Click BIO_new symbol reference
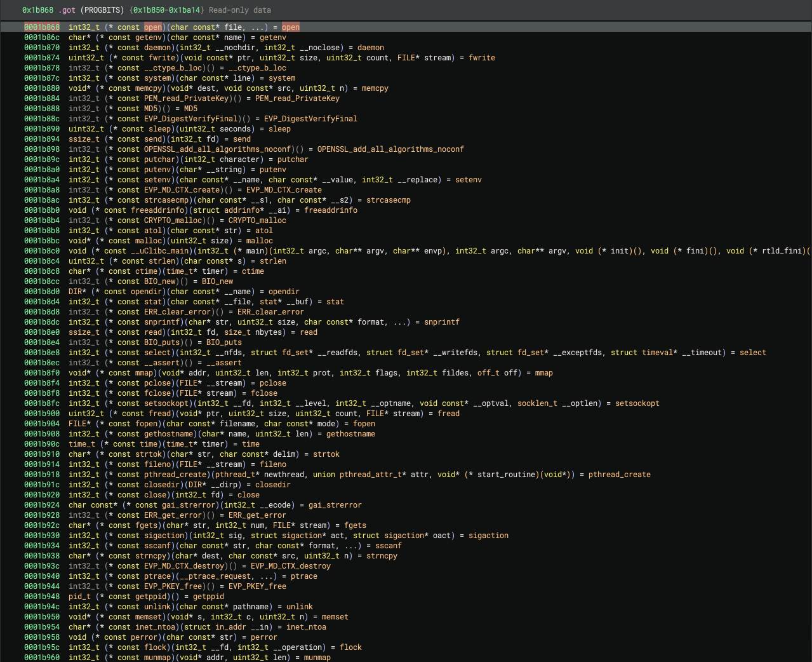Viewport: 812px width, 662px height. (217, 281)
